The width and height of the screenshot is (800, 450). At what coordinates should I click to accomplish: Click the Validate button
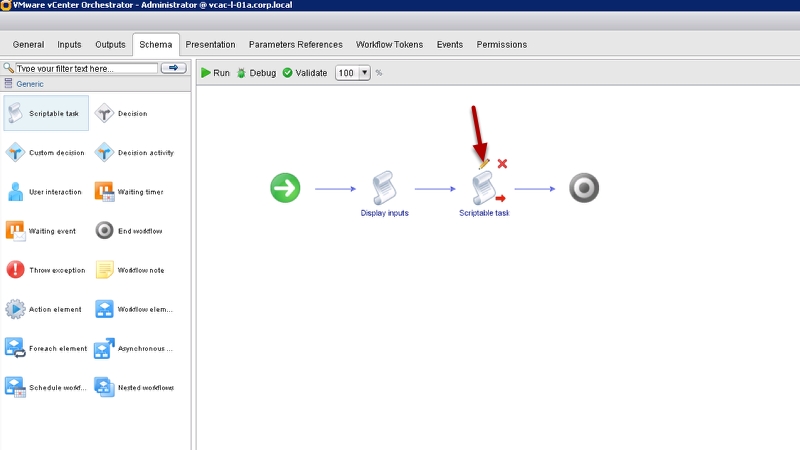304,73
